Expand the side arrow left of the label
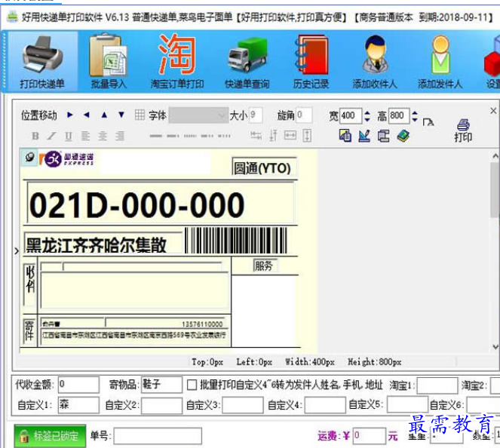500x448 pixels. tap(17, 251)
